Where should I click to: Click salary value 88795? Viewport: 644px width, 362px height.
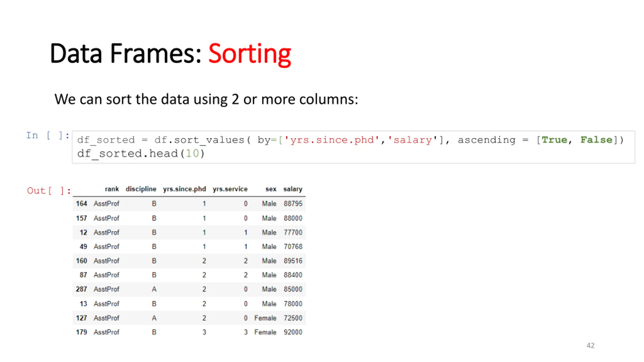(x=293, y=203)
